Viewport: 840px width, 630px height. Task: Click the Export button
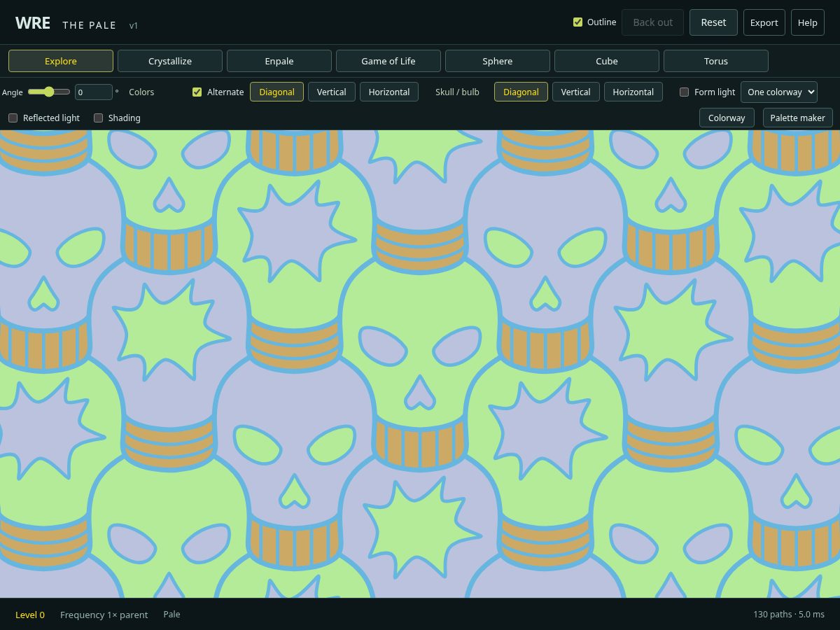[764, 22]
